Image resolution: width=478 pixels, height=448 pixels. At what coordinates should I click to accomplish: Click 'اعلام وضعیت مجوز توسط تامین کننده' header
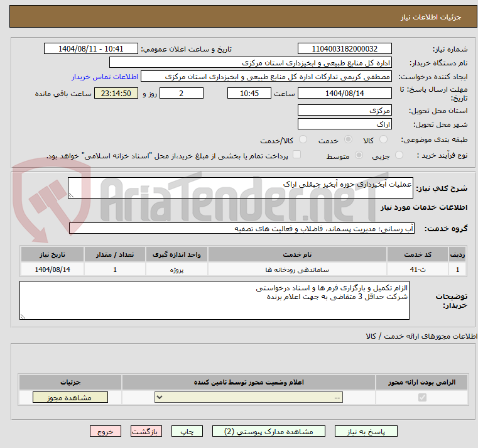coord(249,382)
